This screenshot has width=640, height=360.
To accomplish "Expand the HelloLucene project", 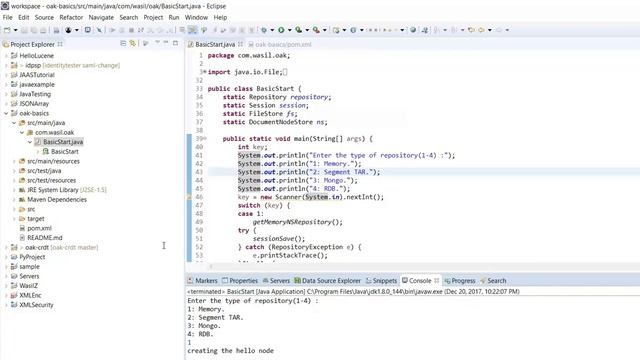I will [x=6, y=56].
